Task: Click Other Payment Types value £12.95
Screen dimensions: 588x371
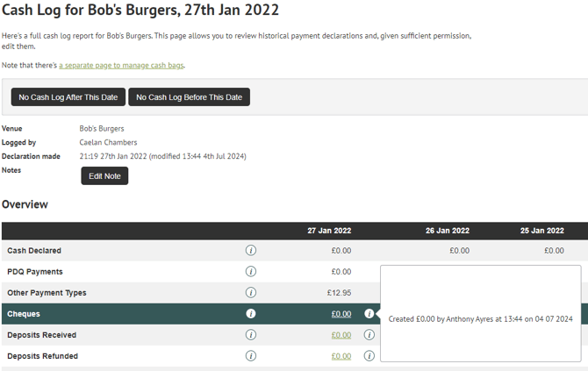Action: [x=339, y=293]
